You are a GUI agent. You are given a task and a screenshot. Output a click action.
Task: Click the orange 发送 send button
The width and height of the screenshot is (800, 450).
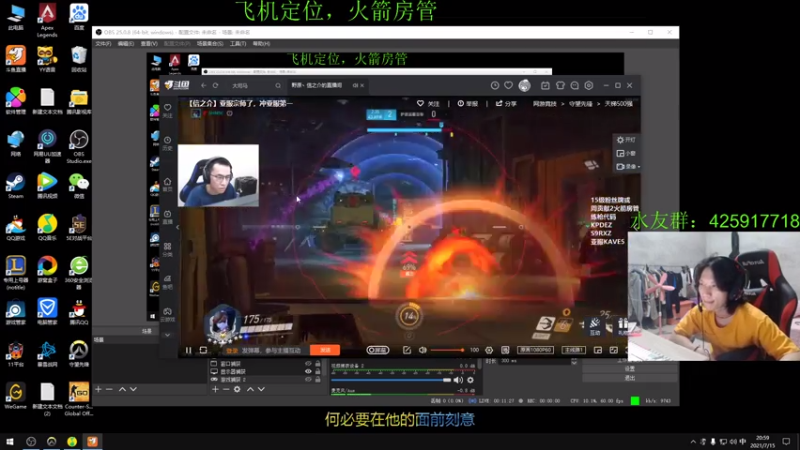tap(325, 350)
